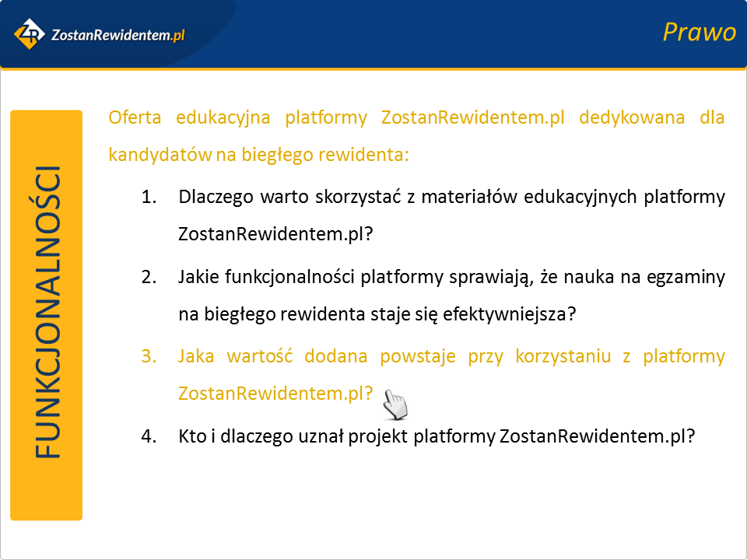Click the ZR diamond logo icon
The width and height of the screenshot is (747, 560).
tap(30, 33)
